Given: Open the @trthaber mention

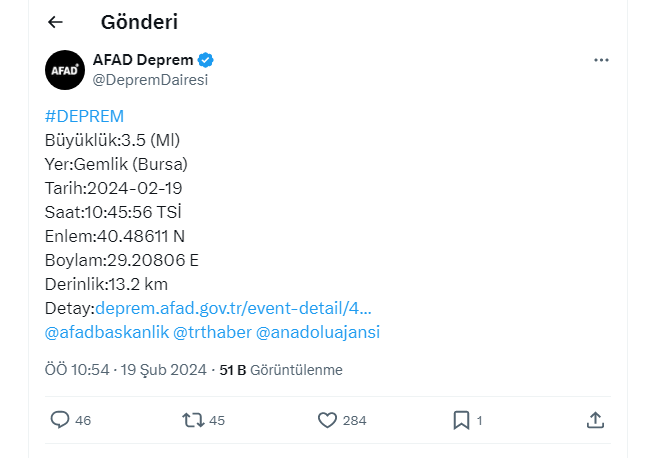Looking at the screenshot, I should [211, 332].
